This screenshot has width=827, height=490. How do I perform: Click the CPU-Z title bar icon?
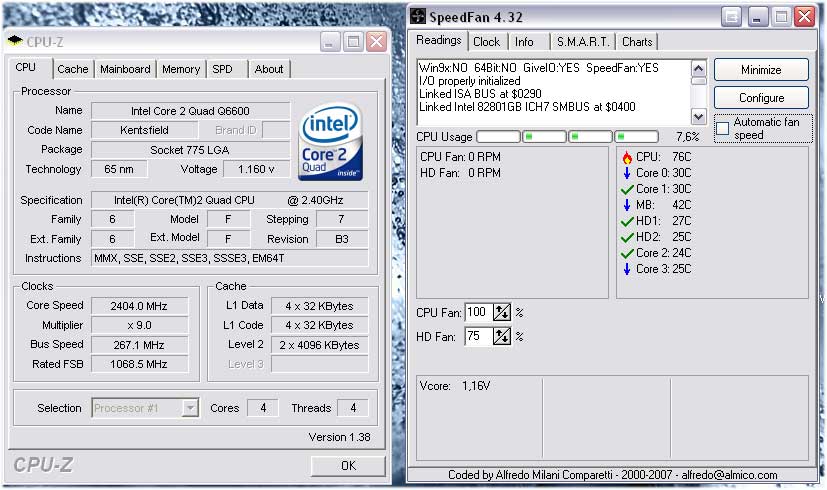coord(15,41)
